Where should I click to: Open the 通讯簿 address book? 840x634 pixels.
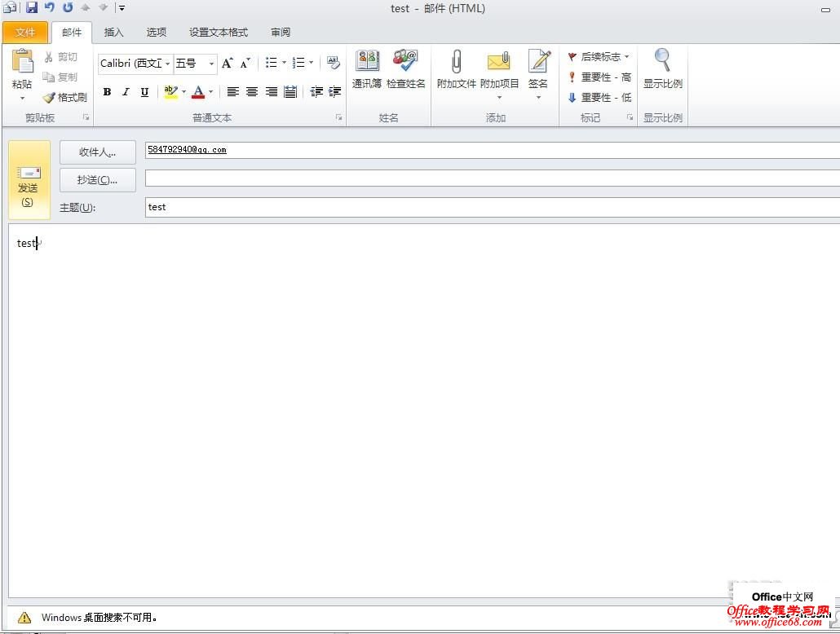(x=367, y=72)
